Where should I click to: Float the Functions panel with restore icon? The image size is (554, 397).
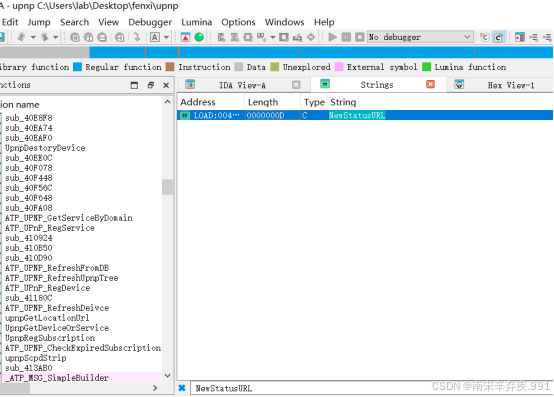point(151,85)
